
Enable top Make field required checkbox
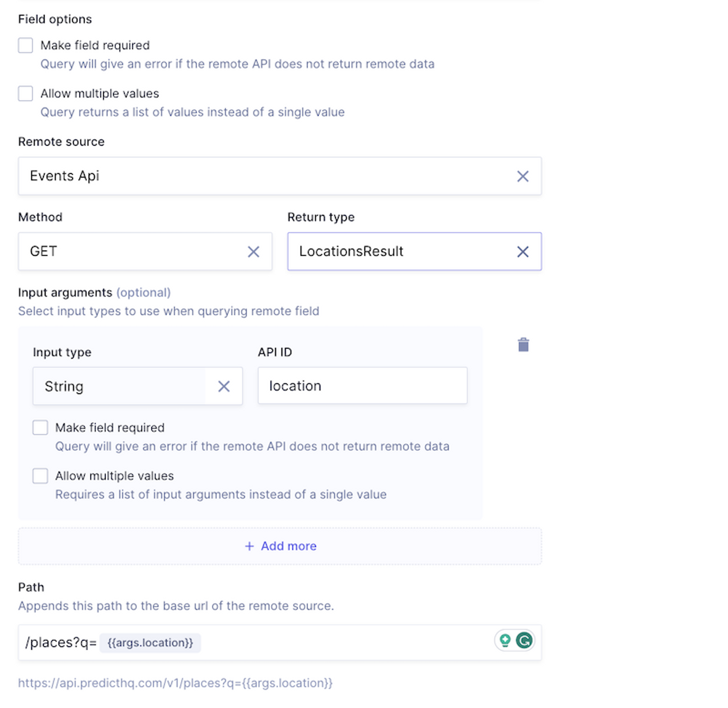click(x=26, y=45)
